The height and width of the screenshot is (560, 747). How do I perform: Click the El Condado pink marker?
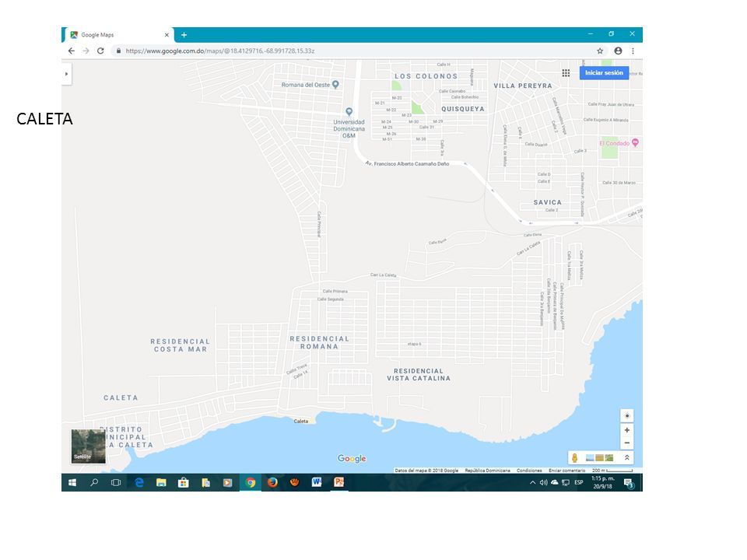635,143
